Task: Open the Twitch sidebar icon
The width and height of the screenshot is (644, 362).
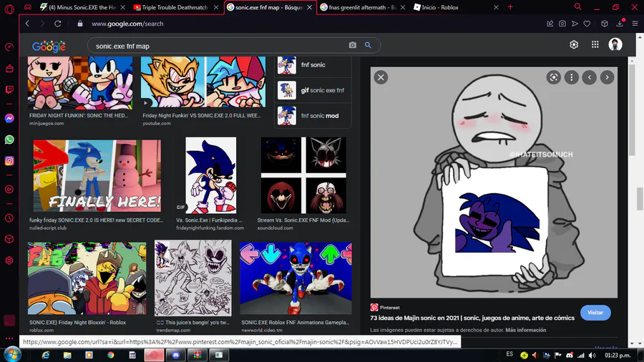Action: pyautogui.click(x=9, y=89)
